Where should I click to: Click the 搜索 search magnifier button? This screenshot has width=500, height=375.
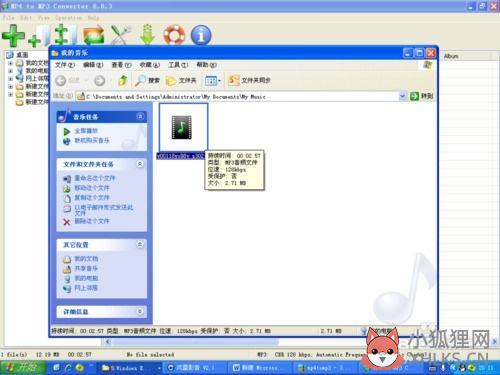(x=147, y=80)
